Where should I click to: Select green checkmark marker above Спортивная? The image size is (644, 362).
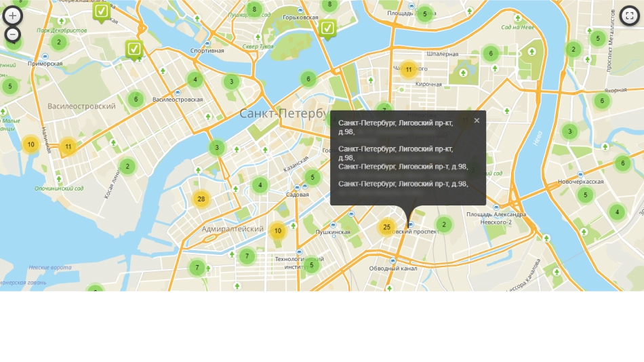[134, 48]
